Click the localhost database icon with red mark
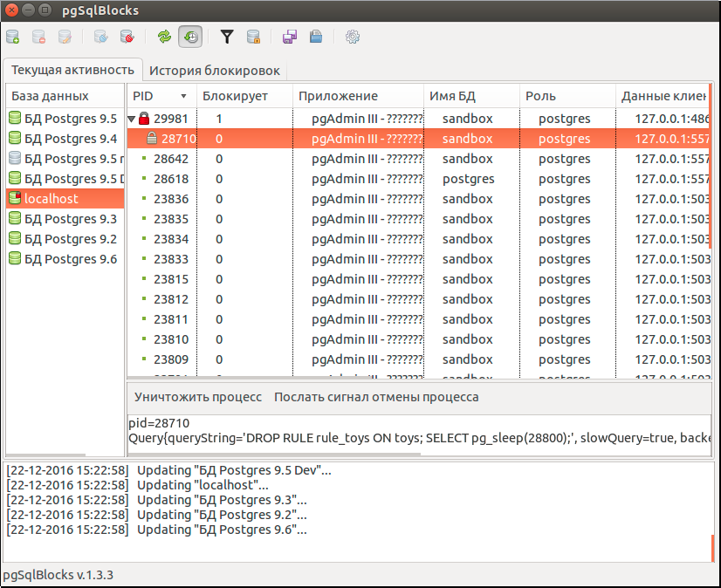 point(15,198)
